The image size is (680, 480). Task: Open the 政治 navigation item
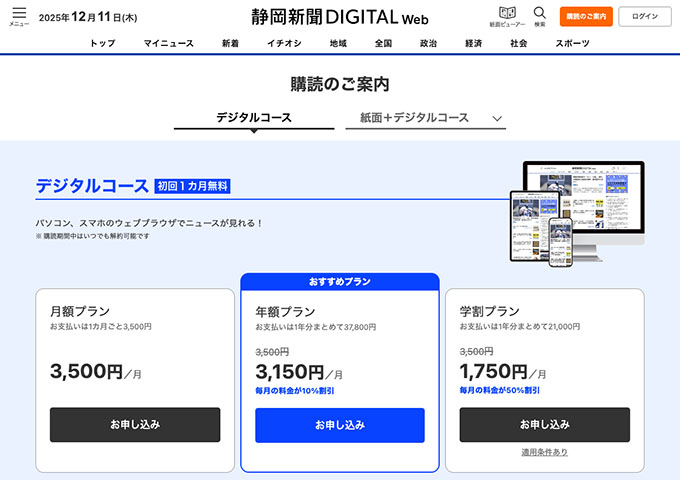coord(428,43)
